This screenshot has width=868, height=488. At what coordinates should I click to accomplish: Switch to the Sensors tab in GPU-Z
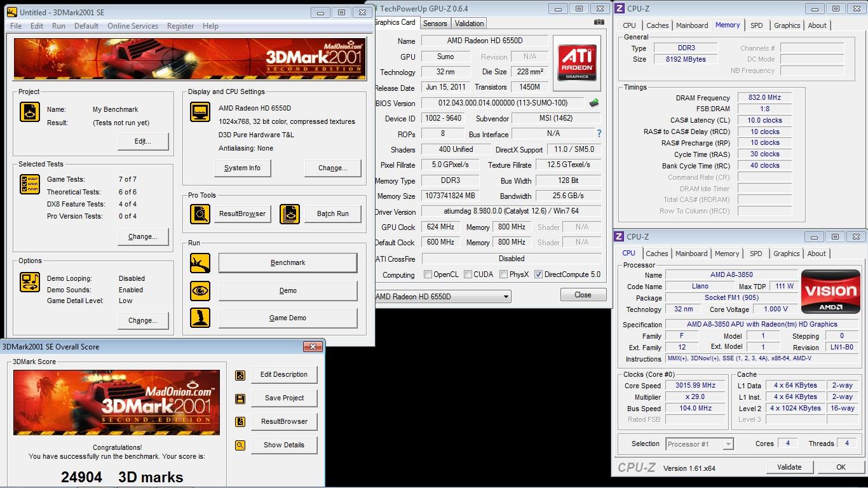(435, 24)
